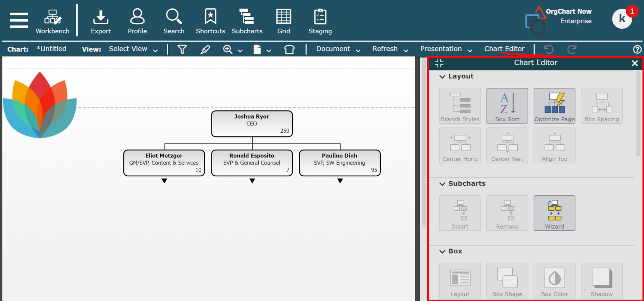Viewport: 644px width, 301px height.
Task: Run Optimize Page
Action: tap(555, 106)
